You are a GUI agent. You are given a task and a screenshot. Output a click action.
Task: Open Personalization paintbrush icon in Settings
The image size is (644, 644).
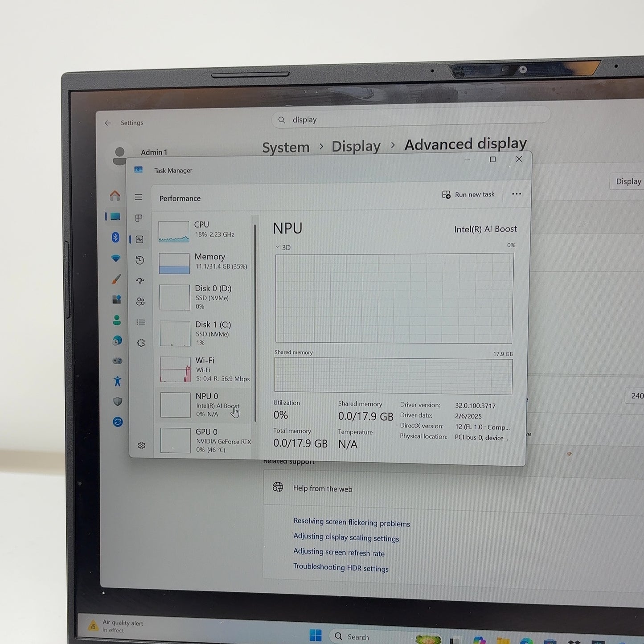pos(116,279)
